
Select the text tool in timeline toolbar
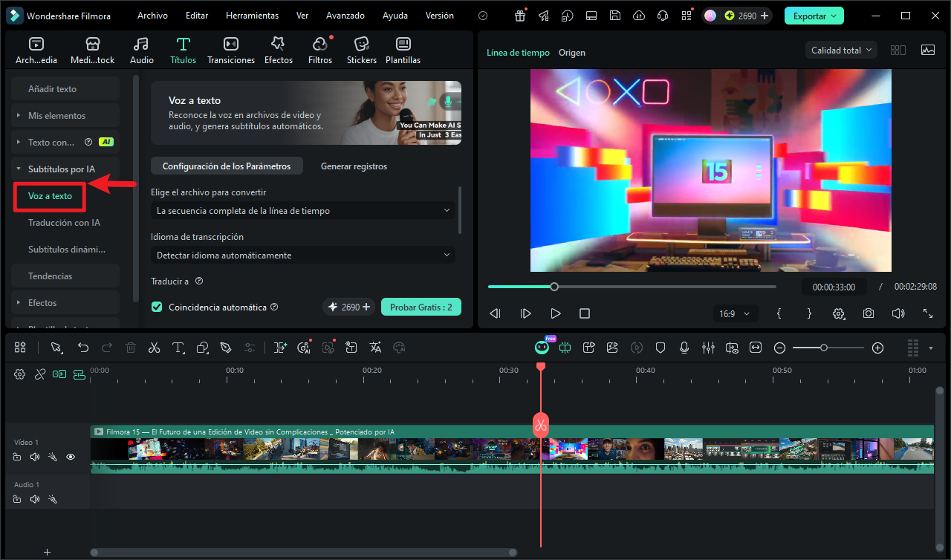pyautogui.click(x=178, y=348)
